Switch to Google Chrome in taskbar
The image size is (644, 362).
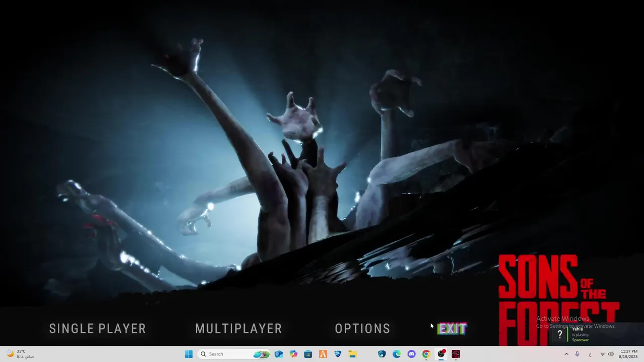click(426, 354)
